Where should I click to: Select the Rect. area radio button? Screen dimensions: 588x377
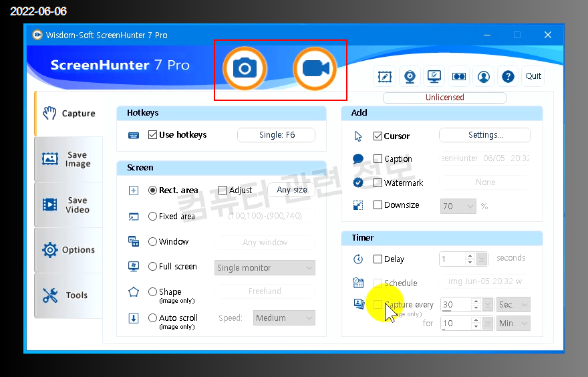coord(152,191)
